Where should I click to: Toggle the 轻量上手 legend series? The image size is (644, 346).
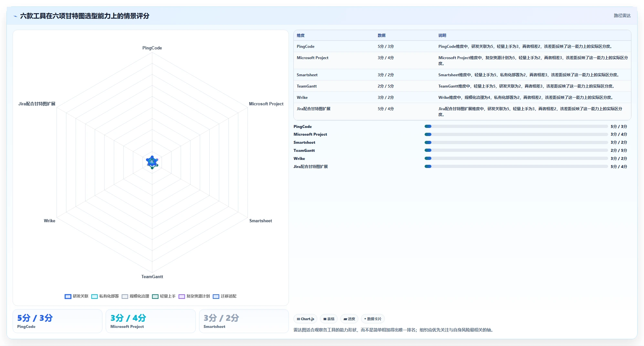click(164, 296)
